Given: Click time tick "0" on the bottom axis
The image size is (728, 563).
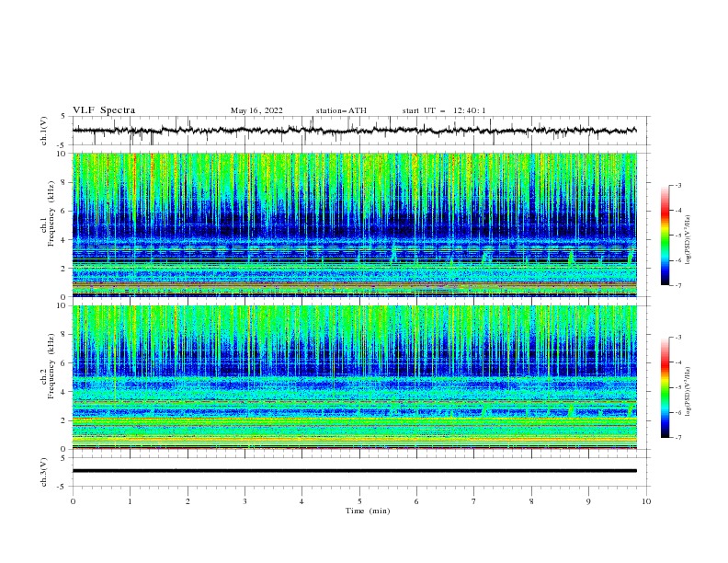Looking at the screenshot, I should [73, 501].
